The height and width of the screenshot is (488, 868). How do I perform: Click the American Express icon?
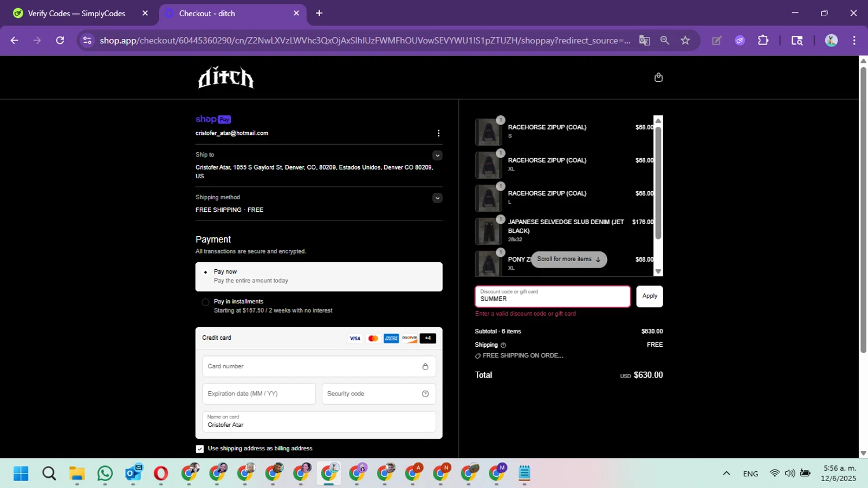pyautogui.click(x=391, y=339)
